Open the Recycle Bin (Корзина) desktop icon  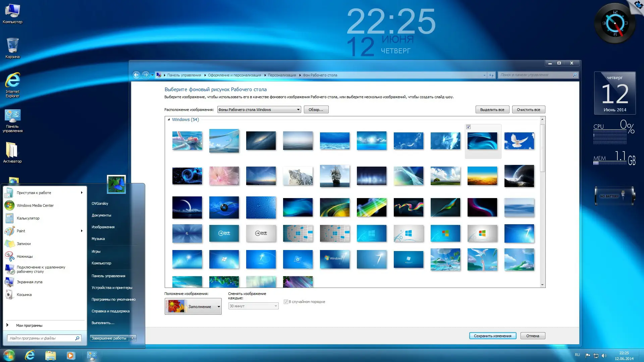point(12,46)
